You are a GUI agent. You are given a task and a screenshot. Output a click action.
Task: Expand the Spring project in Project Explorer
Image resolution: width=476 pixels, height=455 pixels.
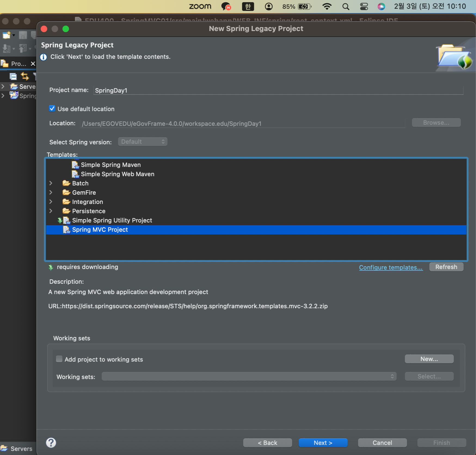pos(3,96)
